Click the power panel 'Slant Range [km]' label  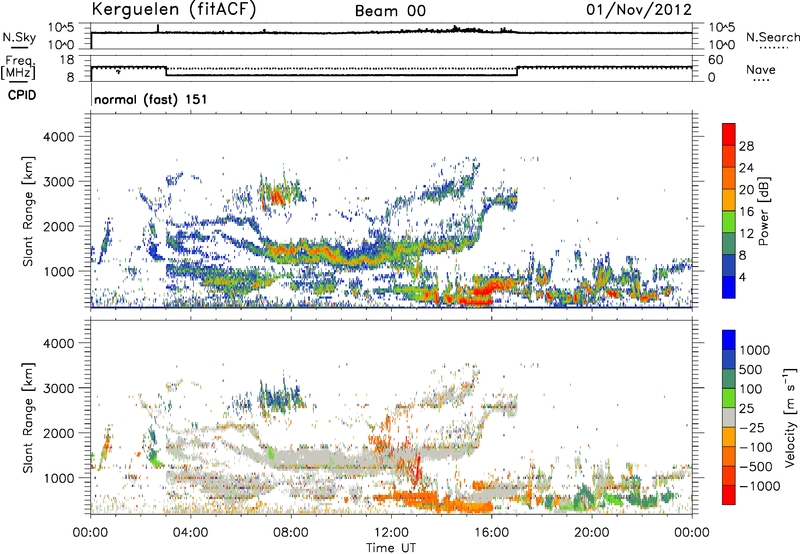point(29,211)
